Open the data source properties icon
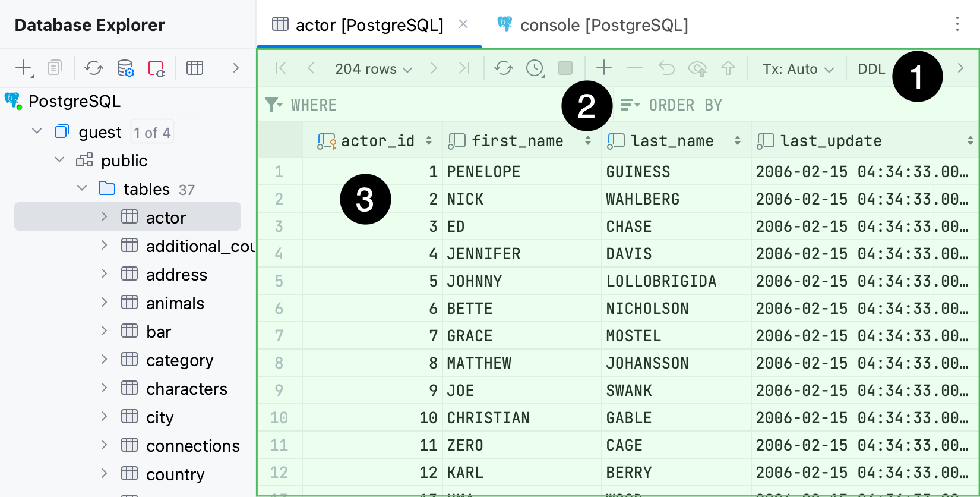The image size is (980, 497). point(125,68)
